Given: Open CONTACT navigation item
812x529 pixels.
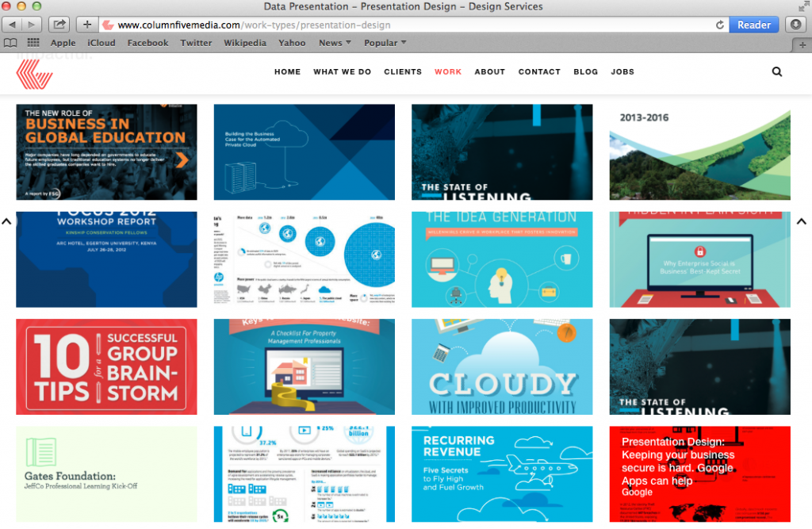Looking at the screenshot, I should (x=539, y=72).
